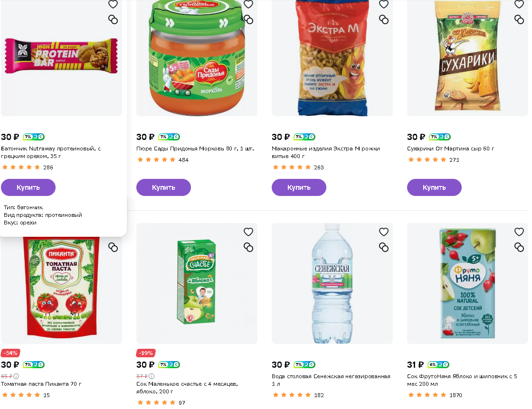Click compare icon on Сухарики card
The image size is (532, 409).
pyautogui.click(x=519, y=19)
